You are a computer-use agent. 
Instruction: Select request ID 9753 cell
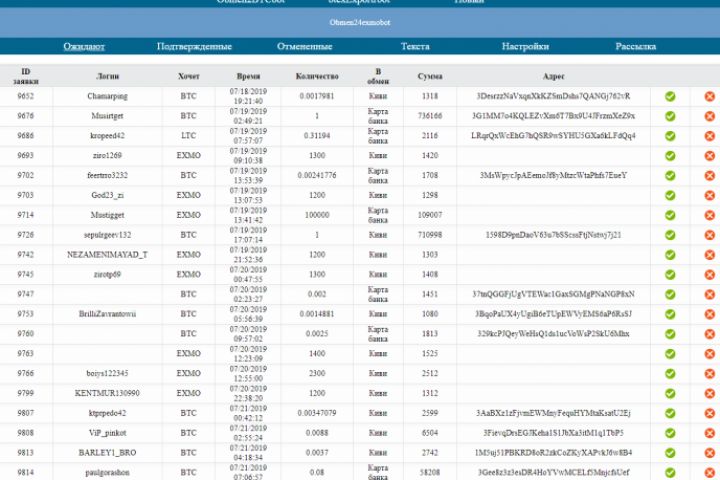click(x=26, y=314)
